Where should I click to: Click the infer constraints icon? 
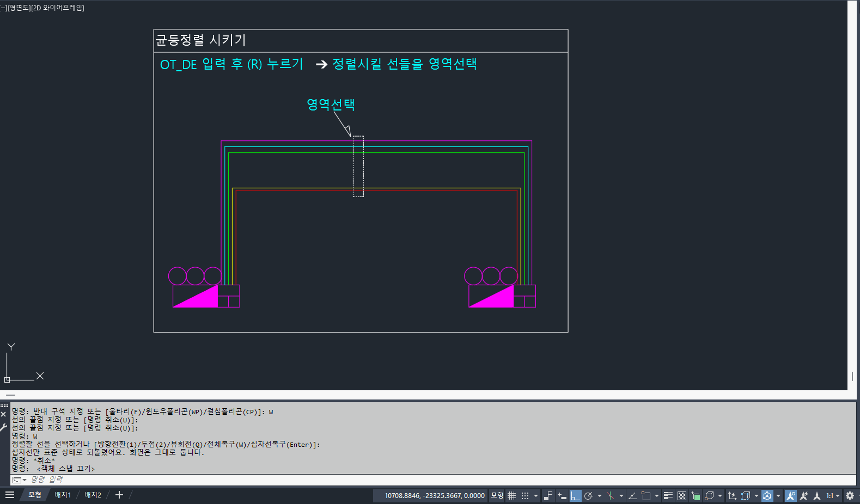(548, 496)
